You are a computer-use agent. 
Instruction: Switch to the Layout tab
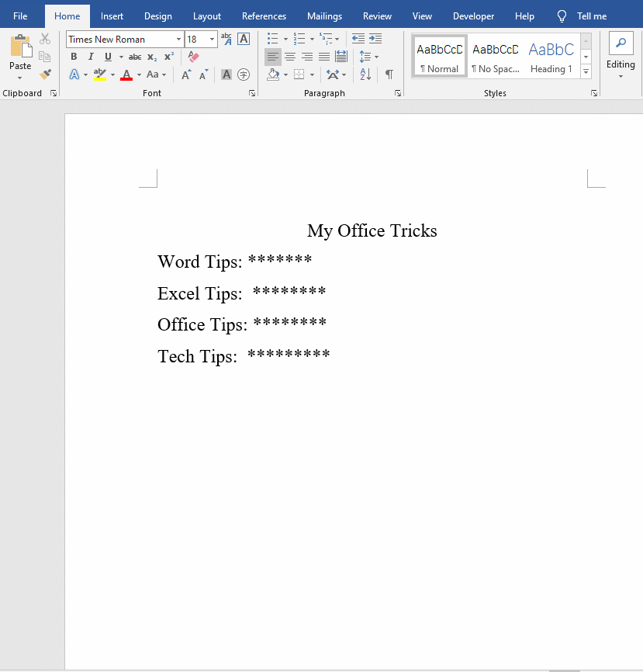[x=207, y=16]
